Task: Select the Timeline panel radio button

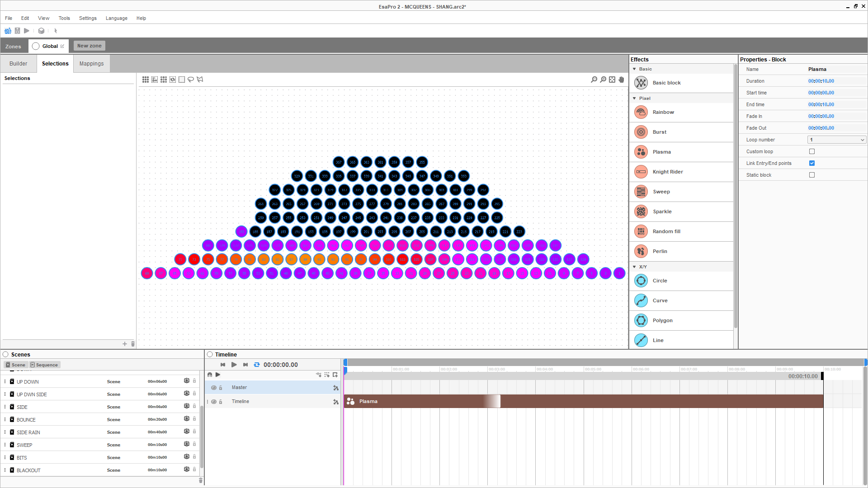Action: click(210, 355)
